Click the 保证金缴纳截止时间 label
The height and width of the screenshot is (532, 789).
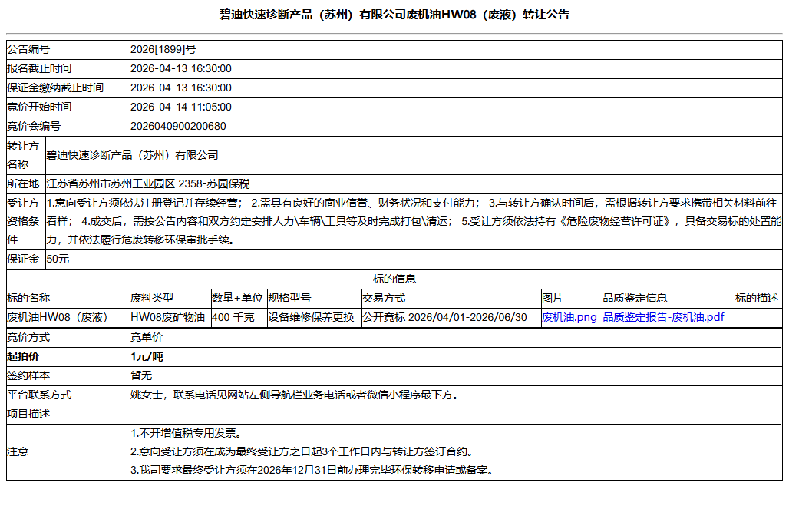(55, 88)
